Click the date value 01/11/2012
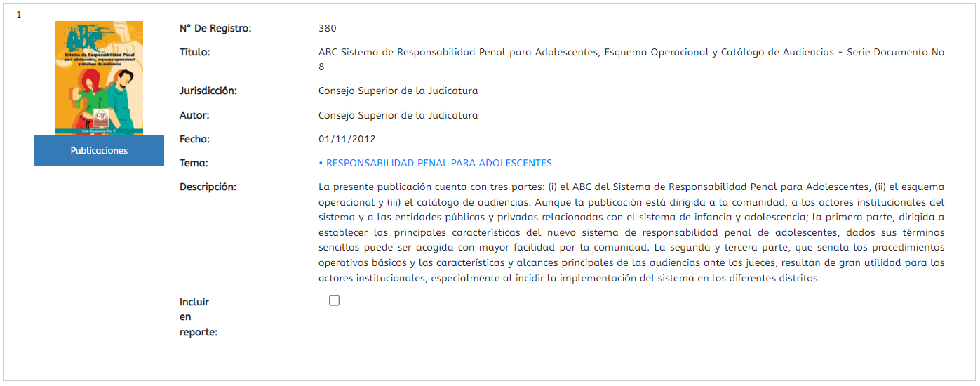This screenshot has width=980, height=386. click(347, 139)
